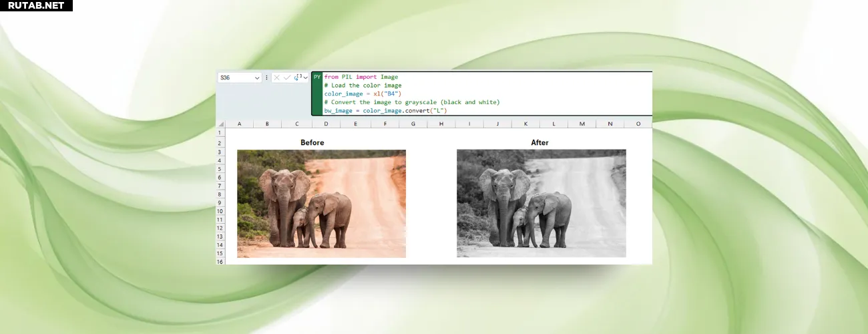The height and width of the screenshot is (334, 868).
Task: Select column J header
Action: click(x=497, y=124)
